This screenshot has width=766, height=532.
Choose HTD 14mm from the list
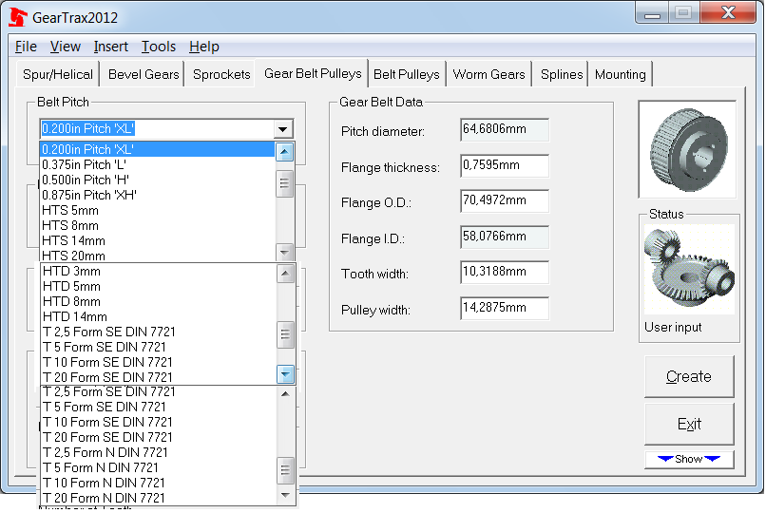pos(159,316)
